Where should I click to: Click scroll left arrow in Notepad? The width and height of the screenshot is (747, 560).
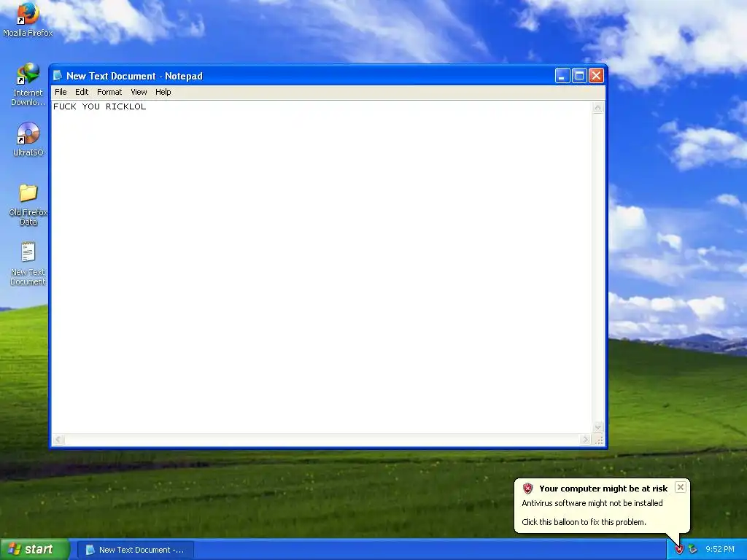[x=58, y=440]
